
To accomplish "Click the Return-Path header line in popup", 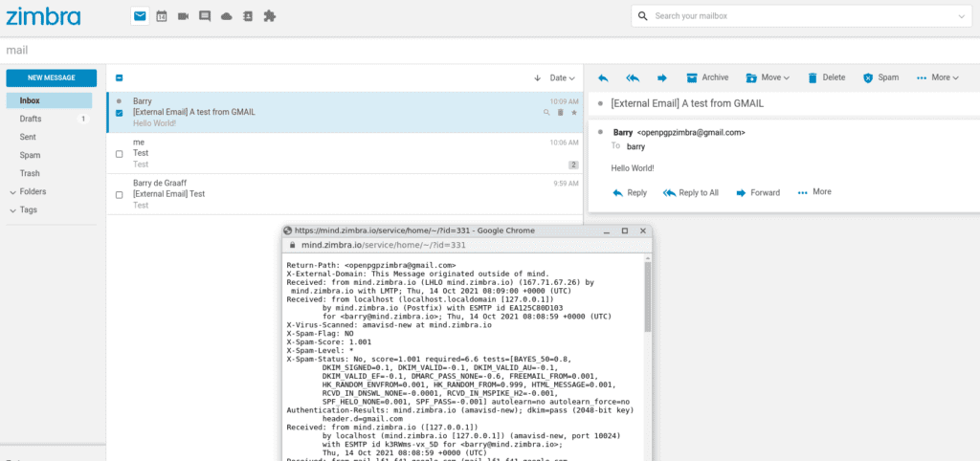I will (370, 265).
